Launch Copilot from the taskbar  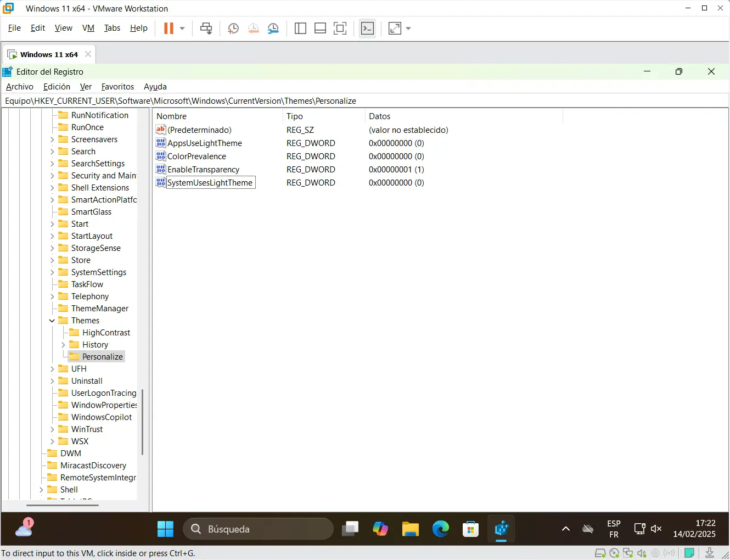point(380,529)
